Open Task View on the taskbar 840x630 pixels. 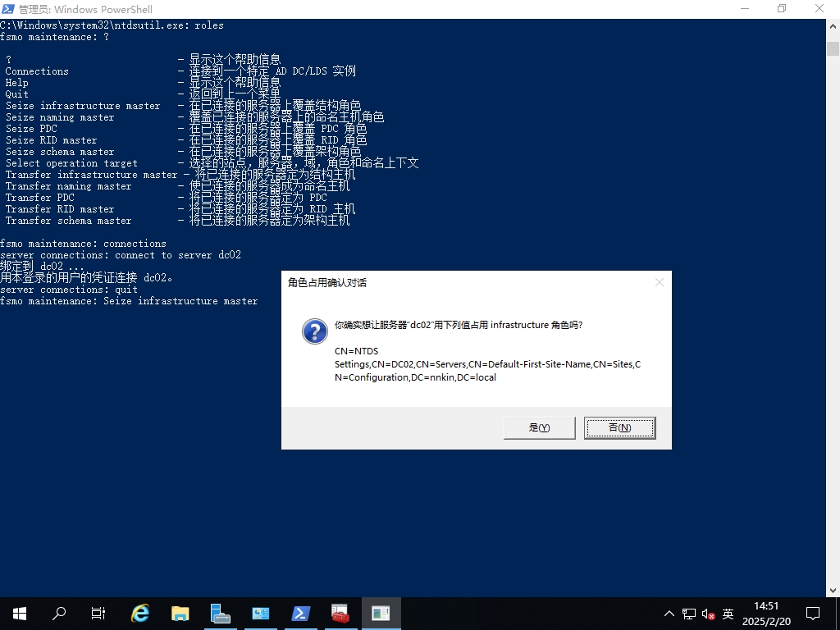coord(98,613)
